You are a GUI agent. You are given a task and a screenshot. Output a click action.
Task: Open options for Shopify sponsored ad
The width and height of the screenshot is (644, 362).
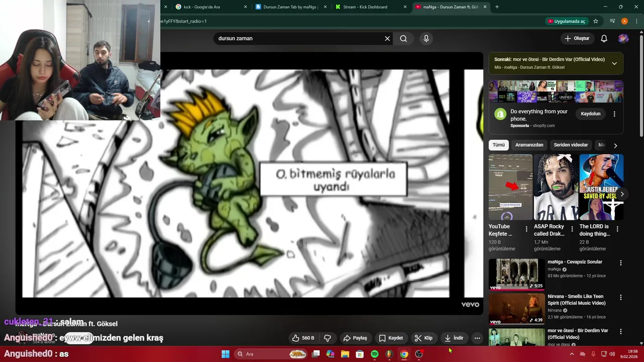614,114
